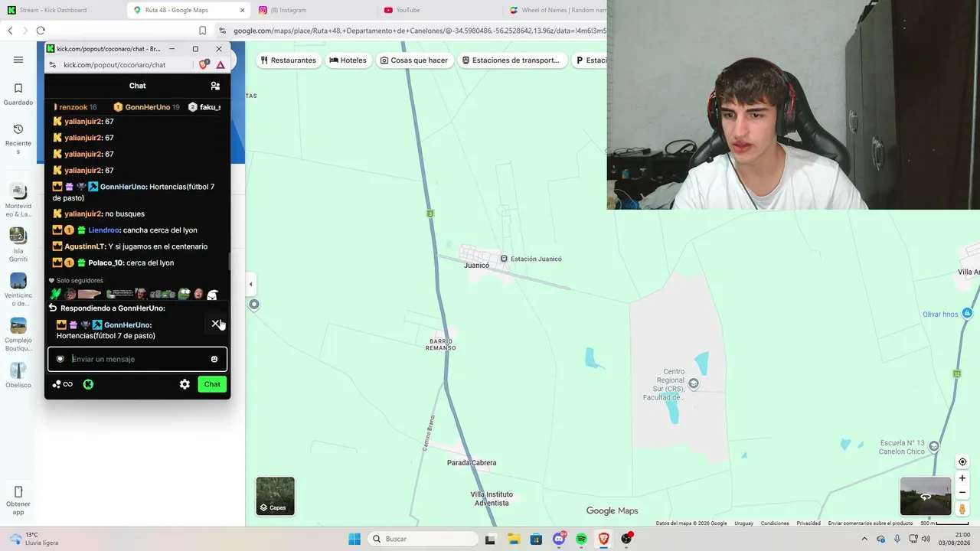Open the emoji picker in chat
Viewport: 980px width, 551px height.
point(214,359)
